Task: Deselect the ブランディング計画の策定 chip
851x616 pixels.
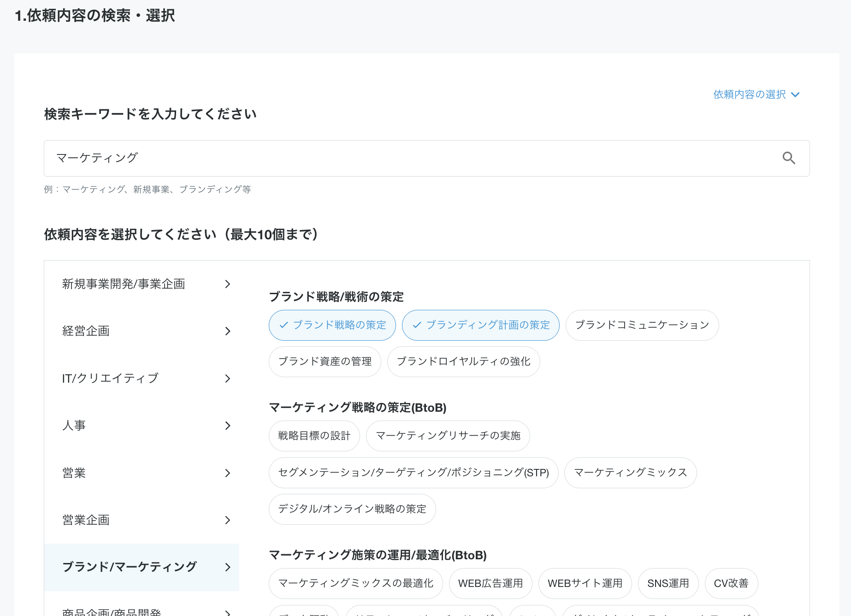Action: (x=480, y=325)
